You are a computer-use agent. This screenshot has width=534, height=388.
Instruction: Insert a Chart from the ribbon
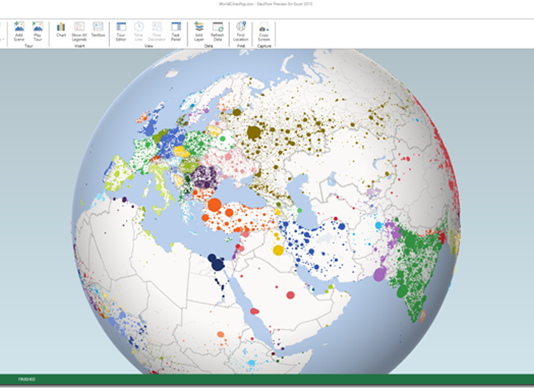[x=61, y=30]
